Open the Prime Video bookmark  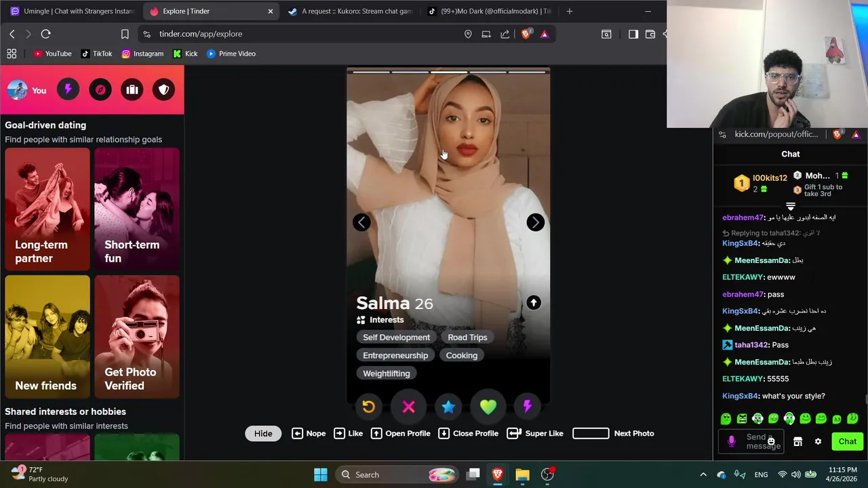click(231, 54)
